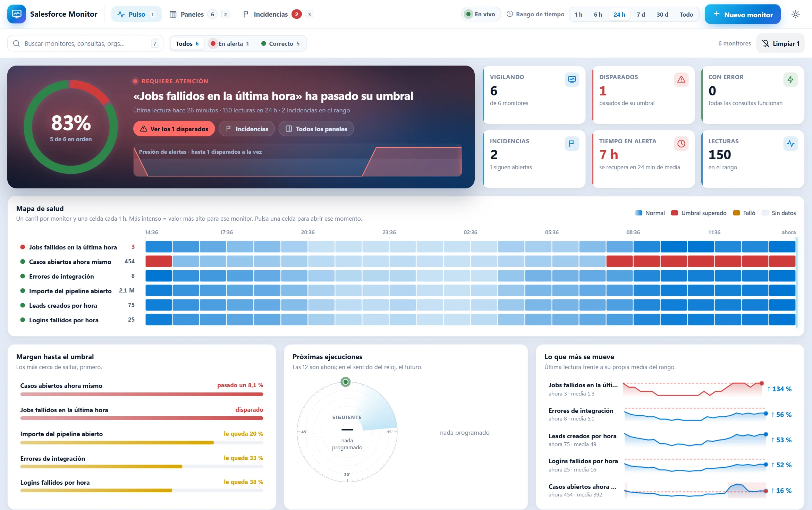Click the warning triangle icon in Disparados card
This screenshot has height=510, width=812.
point(681,79)
